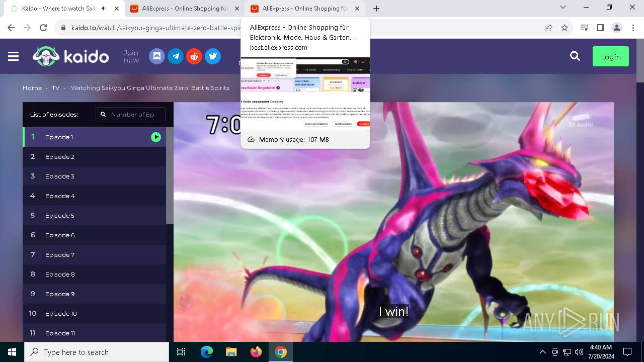Viewport: 644px width, 362px height.
Task: Open the Reddit community link
Action: (x=194, y=56)
